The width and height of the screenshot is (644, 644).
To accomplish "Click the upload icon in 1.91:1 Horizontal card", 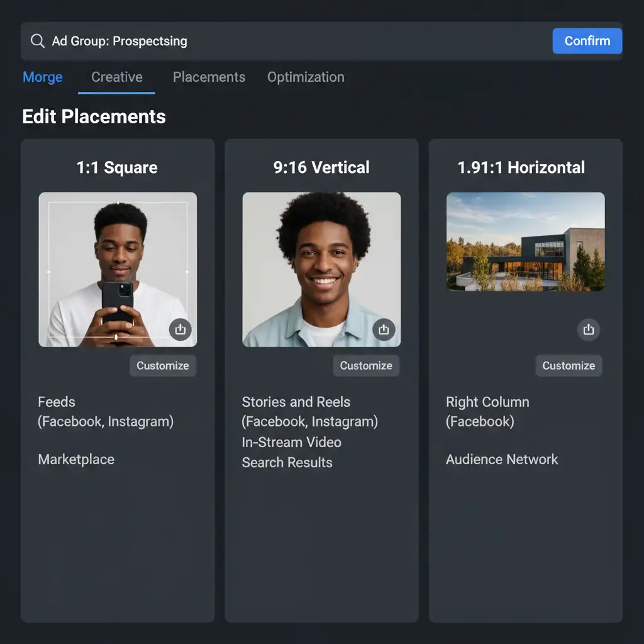I will pyautogui.click(x=589, y=330).
